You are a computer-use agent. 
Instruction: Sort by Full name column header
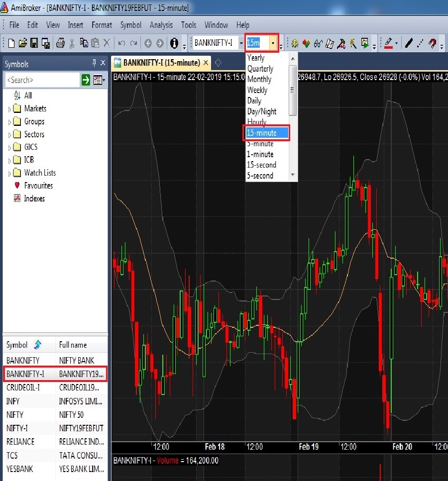click(x=82, y=345)
